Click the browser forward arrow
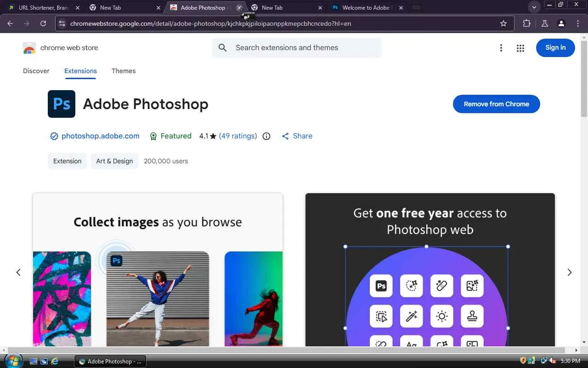 (27, 23)
